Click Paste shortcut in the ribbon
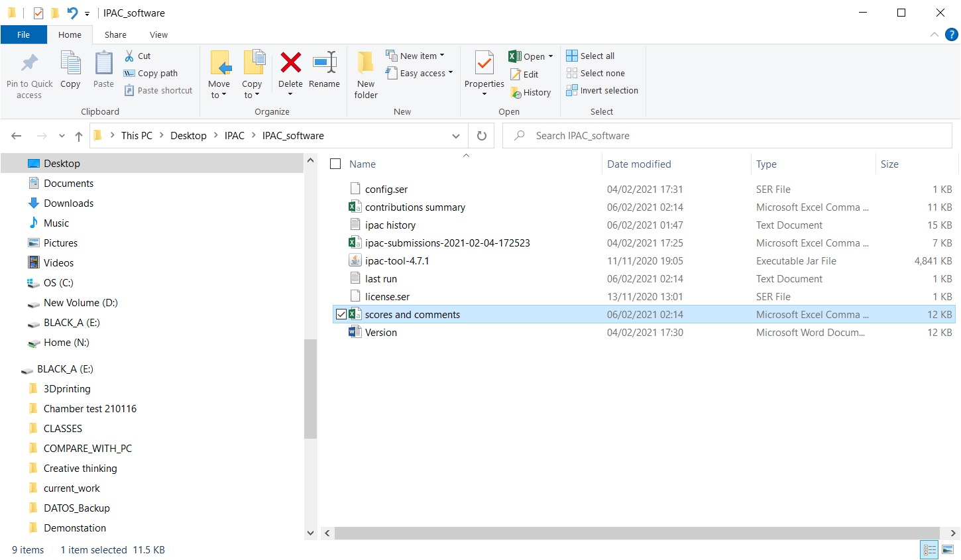This screenshot has width=961, height=560. (x=158, y=91)
